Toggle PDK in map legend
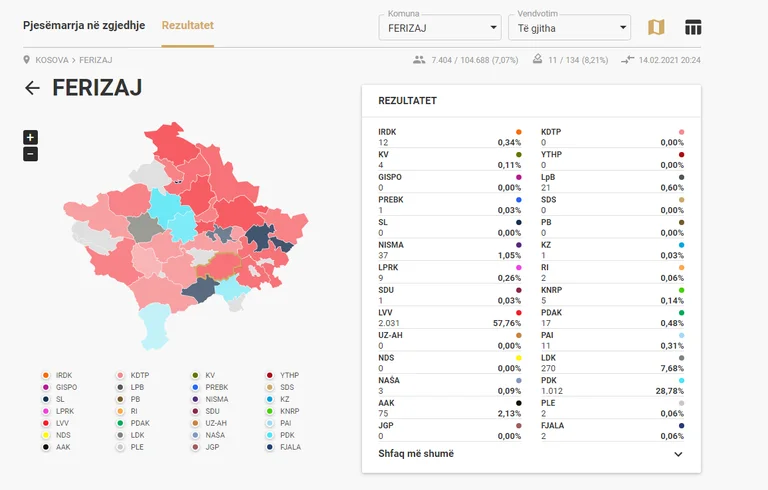Image resolution: width=768 pixels, height=490 pixels. [280, 435]
